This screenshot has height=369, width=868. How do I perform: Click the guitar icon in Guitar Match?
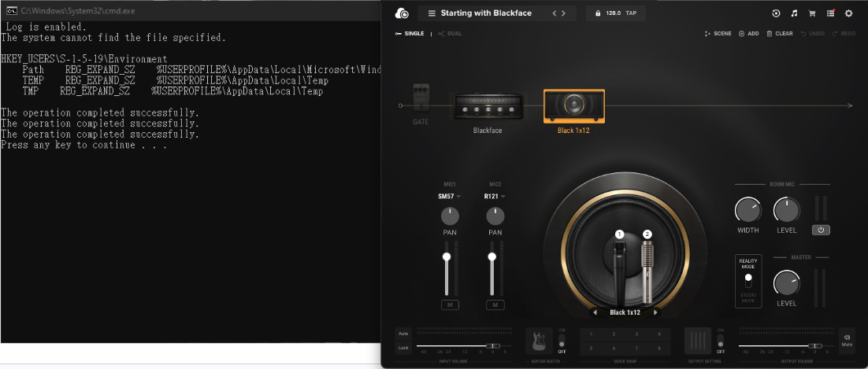[x=539, y=341]
